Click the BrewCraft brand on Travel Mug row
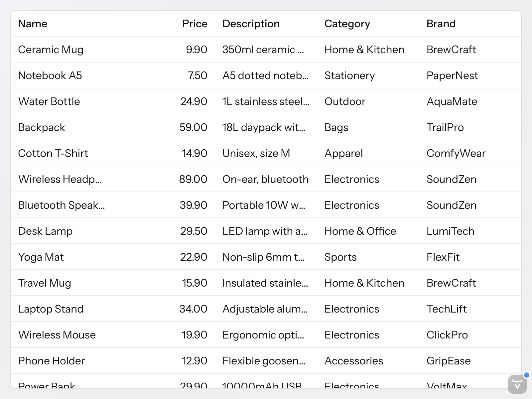 (451, 283)
